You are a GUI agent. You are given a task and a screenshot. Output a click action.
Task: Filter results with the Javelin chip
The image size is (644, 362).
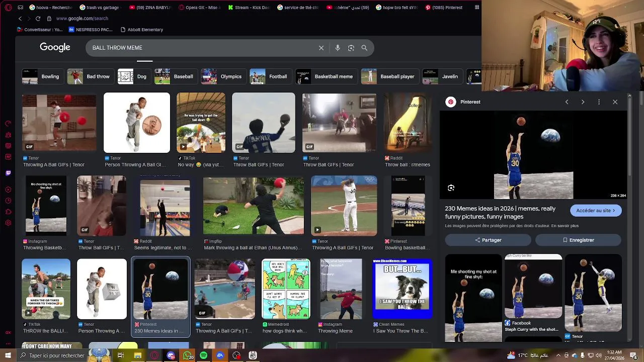pos(442,76)
